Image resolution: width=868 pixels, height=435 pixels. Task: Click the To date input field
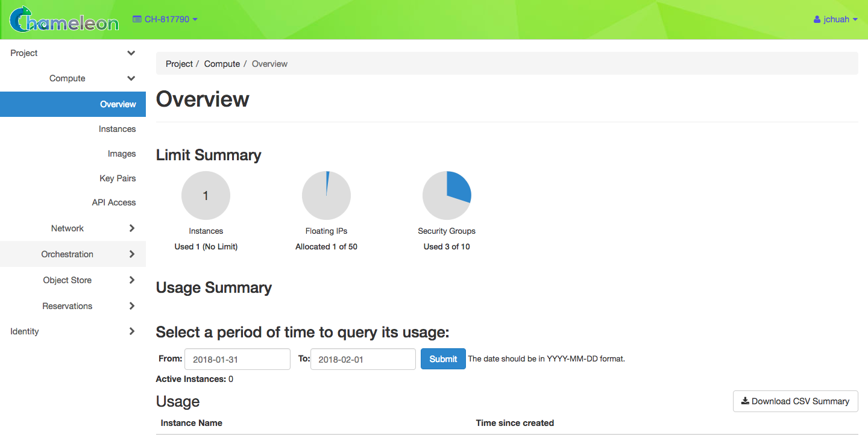pos(363,359)
